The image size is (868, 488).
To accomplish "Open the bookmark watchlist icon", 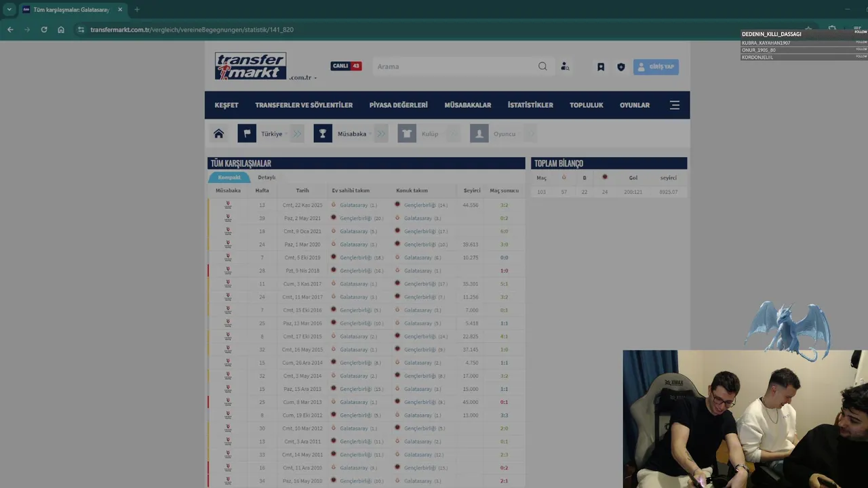I will tap(601, 67).
